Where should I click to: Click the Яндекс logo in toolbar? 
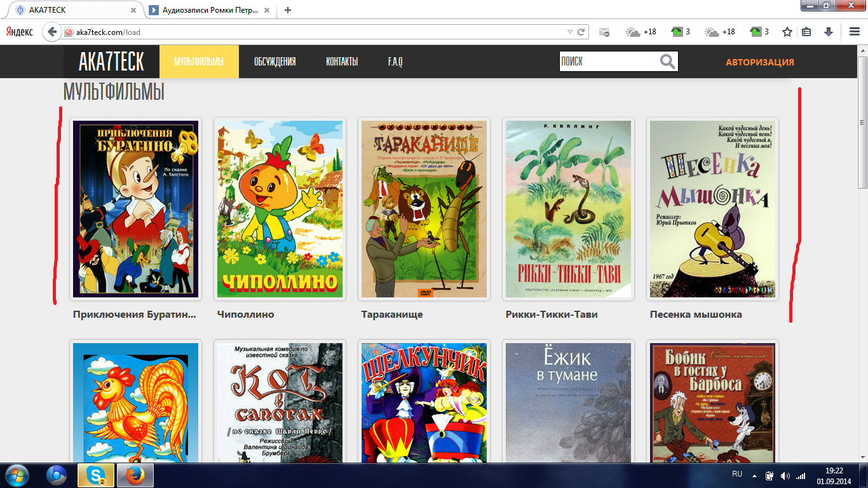pos(20,32)
